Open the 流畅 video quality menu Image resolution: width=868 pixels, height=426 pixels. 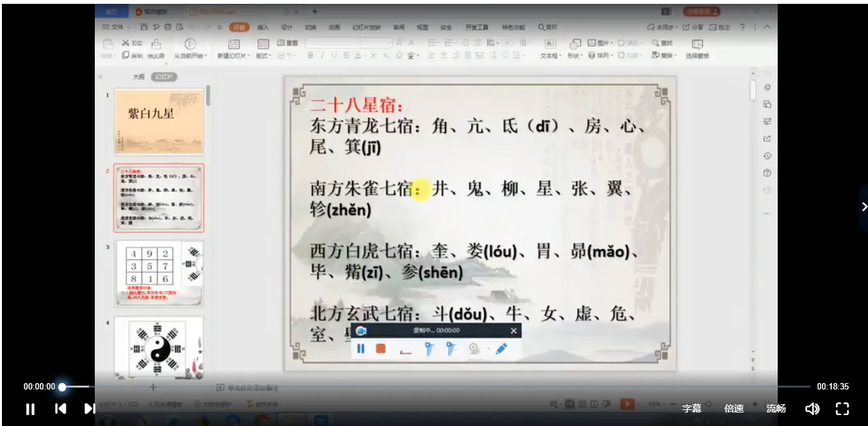tap(776, 409)
